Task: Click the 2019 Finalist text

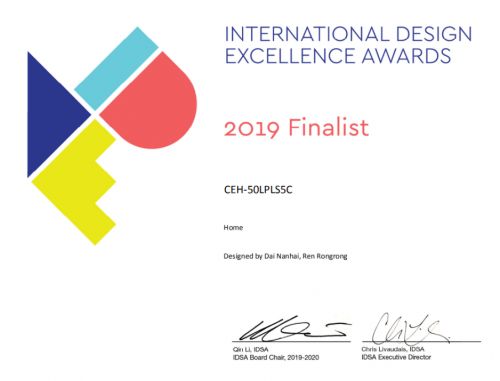Action: click(x=296, y=128)
